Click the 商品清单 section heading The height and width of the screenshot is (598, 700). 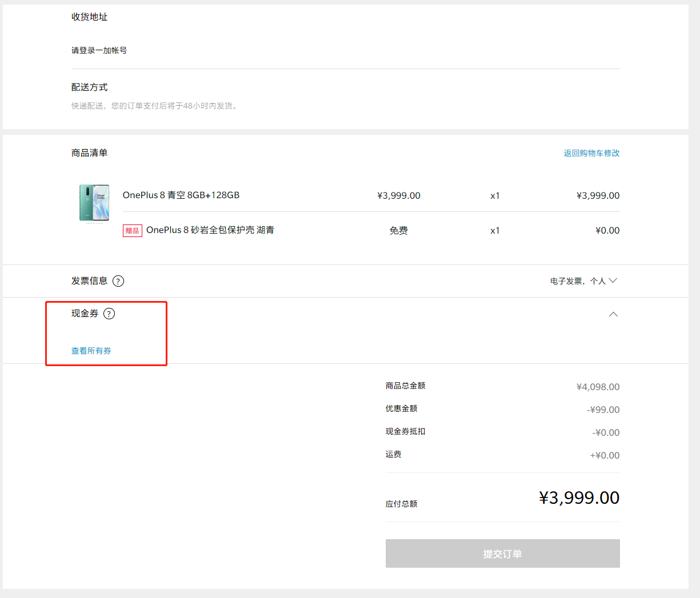click(89, 153)
